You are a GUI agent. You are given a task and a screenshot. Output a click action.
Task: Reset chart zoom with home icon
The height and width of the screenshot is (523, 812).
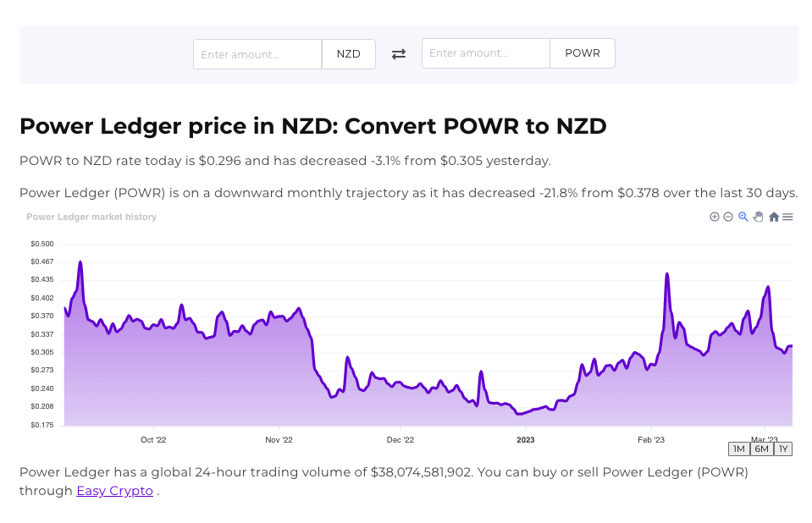pos(774,217)
